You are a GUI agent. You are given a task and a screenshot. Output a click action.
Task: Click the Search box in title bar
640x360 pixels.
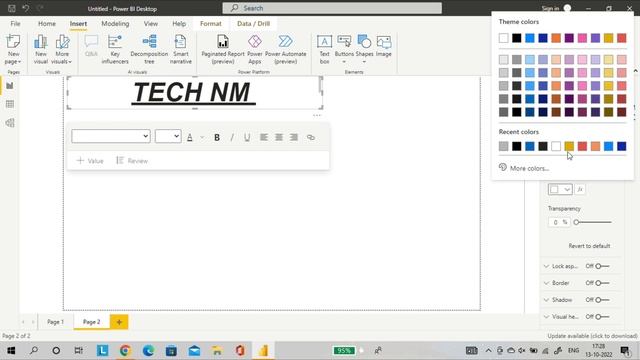(332, 8)
